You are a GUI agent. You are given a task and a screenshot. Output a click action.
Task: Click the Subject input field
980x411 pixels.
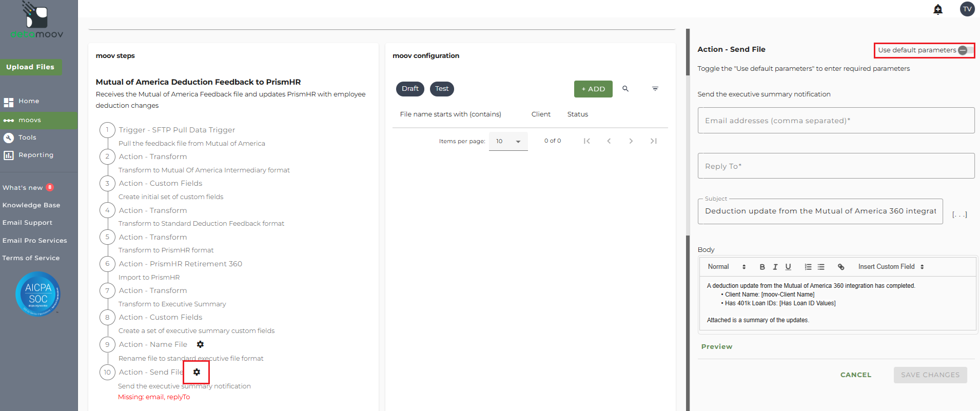pyautogui.click(x=820, y=211)
